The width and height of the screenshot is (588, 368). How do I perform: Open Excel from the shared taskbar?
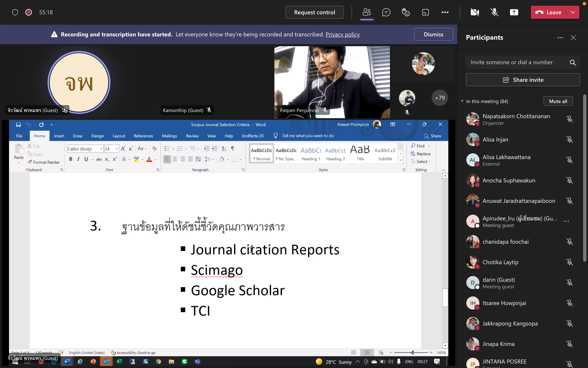coord(119,362)
